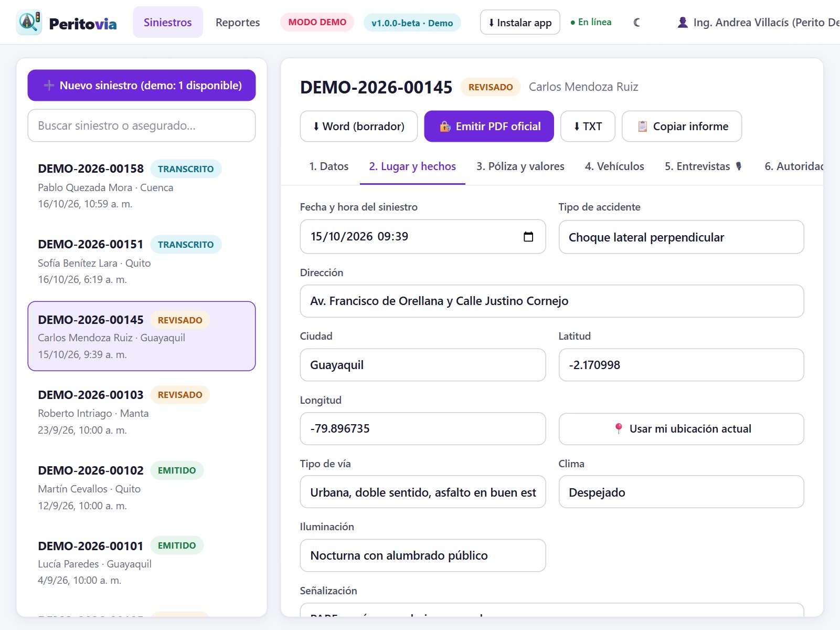Edit the Ciudad field
The width and height of the screenshot is (840, 630).
(423, 365)
